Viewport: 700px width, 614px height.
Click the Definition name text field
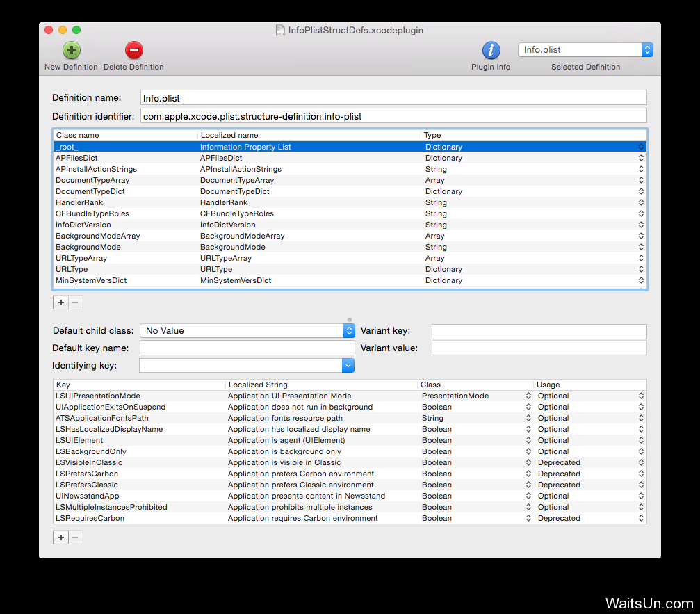click(x=393, y=97)
